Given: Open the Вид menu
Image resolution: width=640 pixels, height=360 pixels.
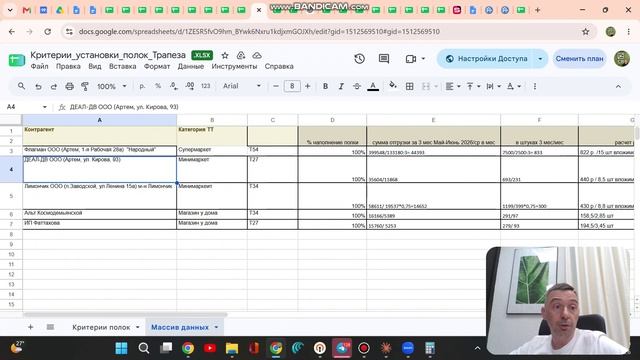Looking at the screenshot, I should click(95, 66).
